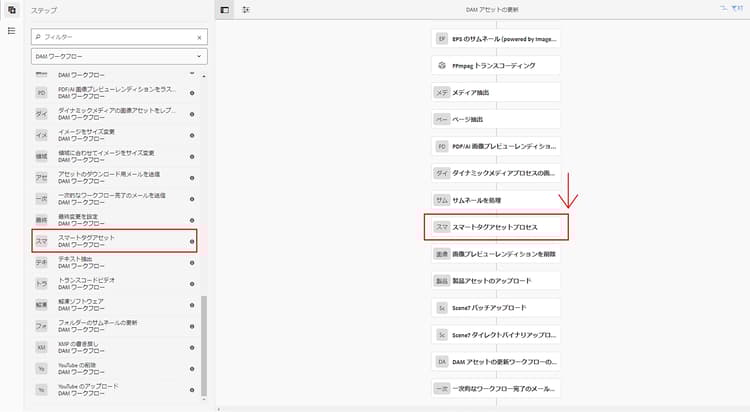Select サムネールを処理 step in workflow
The image size is (750, 412).
496,200
